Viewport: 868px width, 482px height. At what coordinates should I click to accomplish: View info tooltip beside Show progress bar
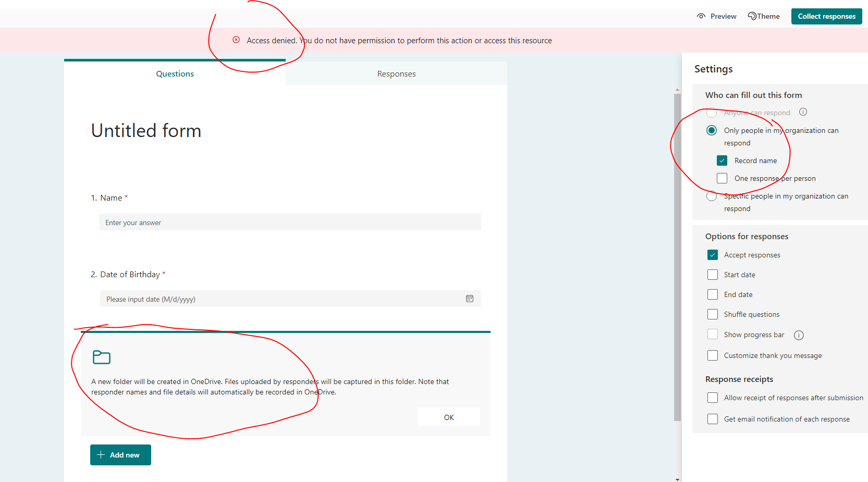coord(799,335)
